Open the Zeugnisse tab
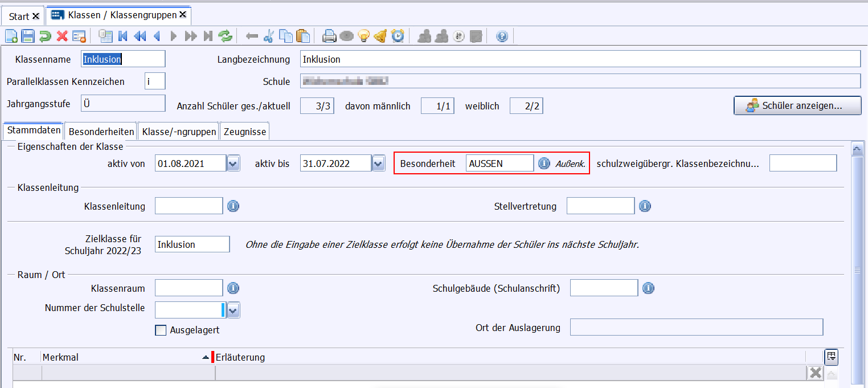868x388 pixels. 244,132
